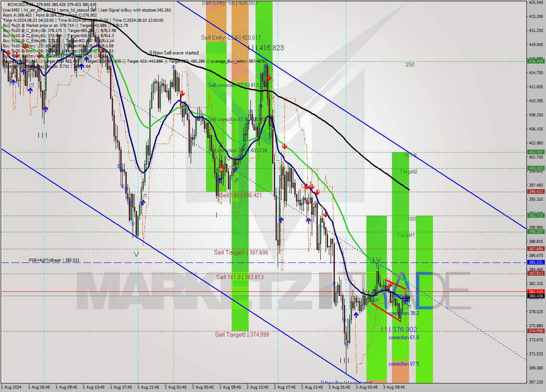Click the green 'Target2' zone label
This screenshot has height=392, width=546.
pos(409,171)
